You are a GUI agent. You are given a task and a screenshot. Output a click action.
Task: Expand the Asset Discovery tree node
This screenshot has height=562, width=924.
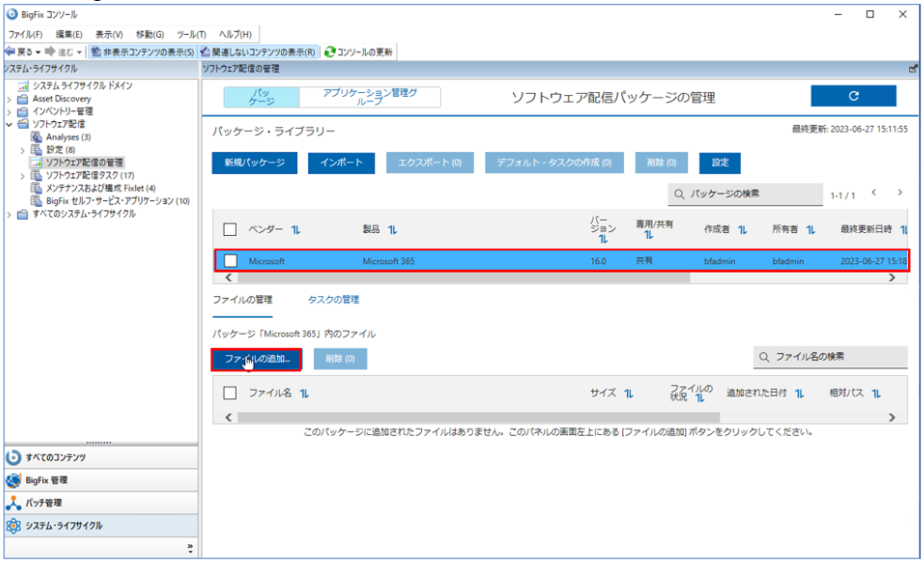click(x=8, y=99)
